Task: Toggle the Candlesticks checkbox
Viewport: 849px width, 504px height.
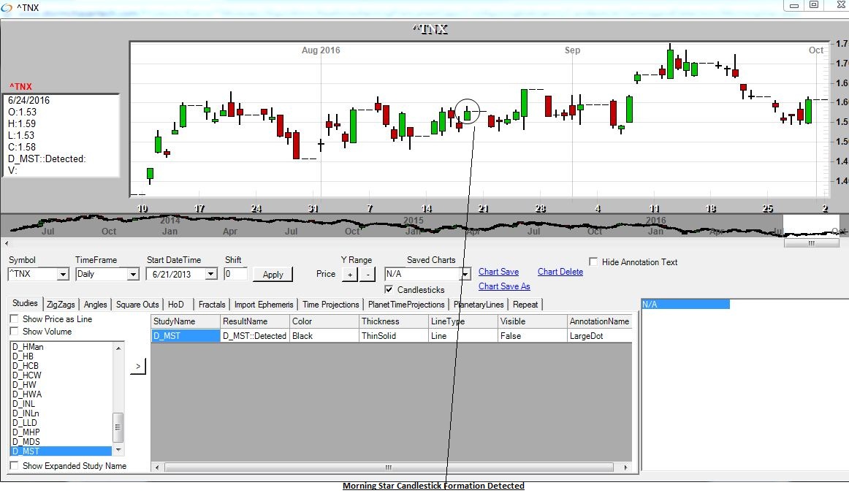Action: click(389, 290)
